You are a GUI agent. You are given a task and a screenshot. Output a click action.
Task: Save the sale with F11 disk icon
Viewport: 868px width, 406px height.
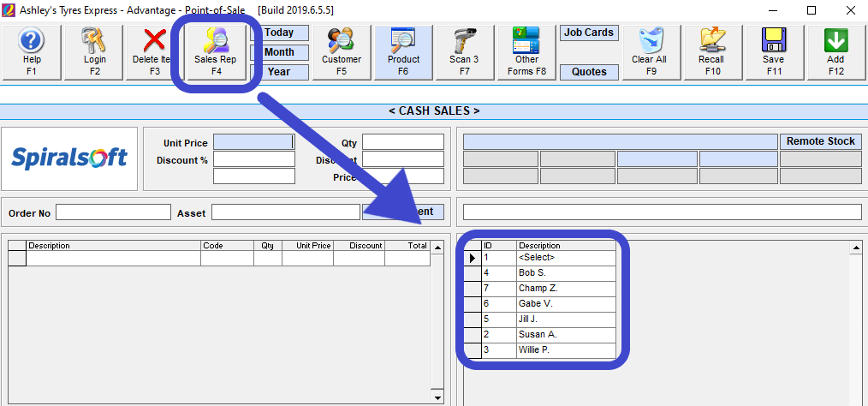[x=773, y=52]
